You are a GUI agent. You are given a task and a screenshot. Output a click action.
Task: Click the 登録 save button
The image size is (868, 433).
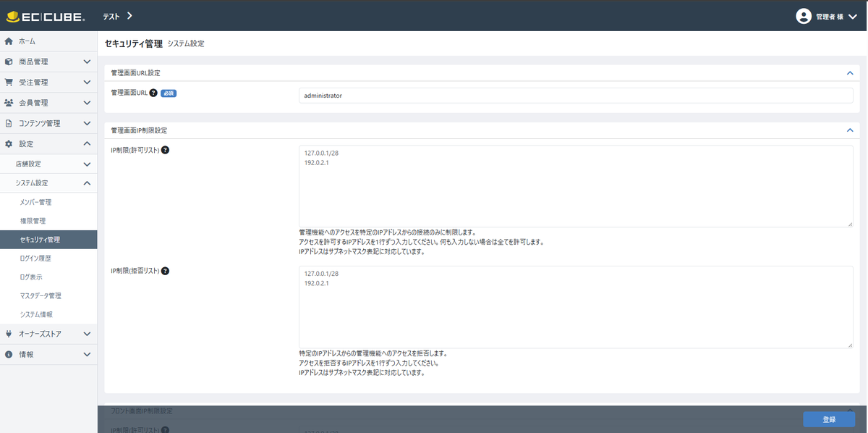829,419
